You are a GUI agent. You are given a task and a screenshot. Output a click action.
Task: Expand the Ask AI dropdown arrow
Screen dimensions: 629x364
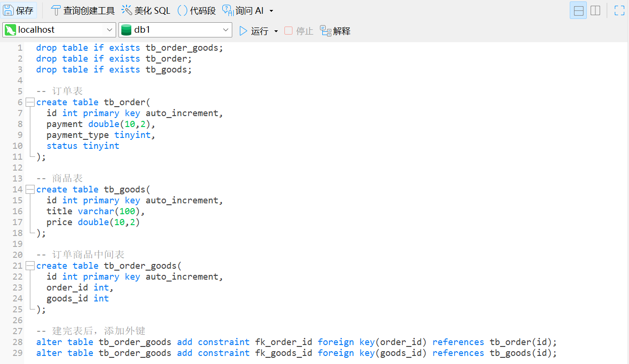coord(271,11)
